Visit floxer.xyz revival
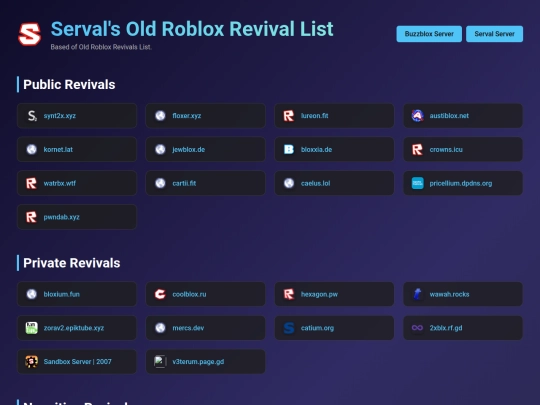 [187, 116]
